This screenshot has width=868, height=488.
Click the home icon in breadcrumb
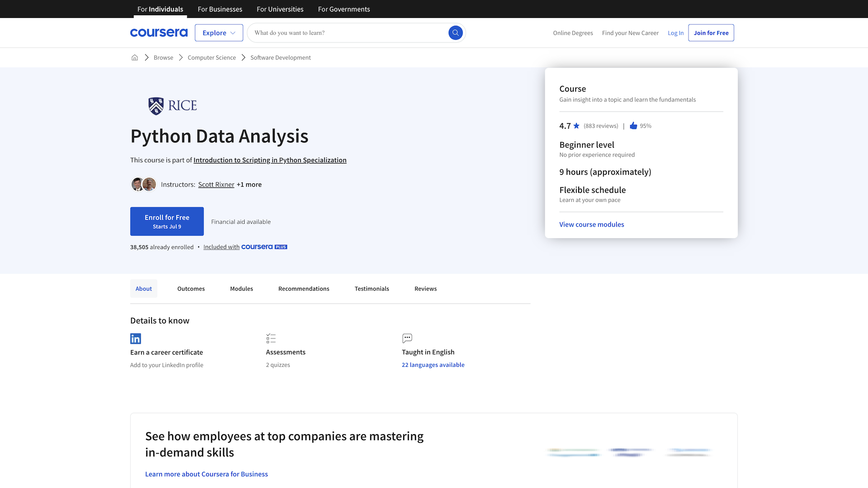[135, 57]
